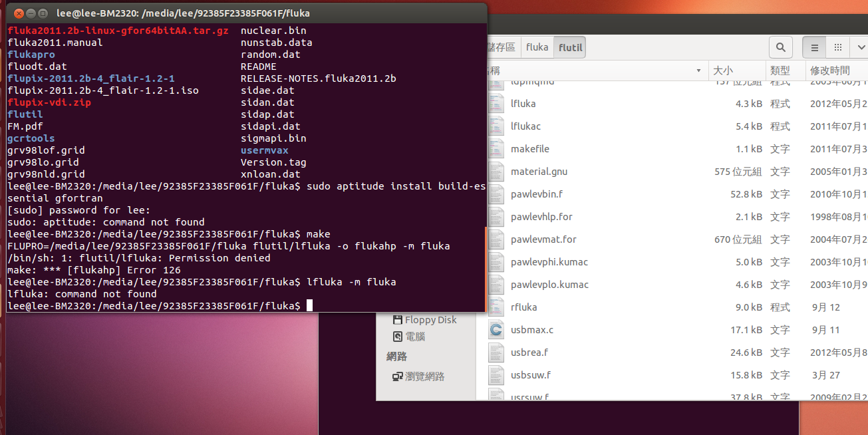Click the 575 位元組 size of material.gnu

point(738,172)
